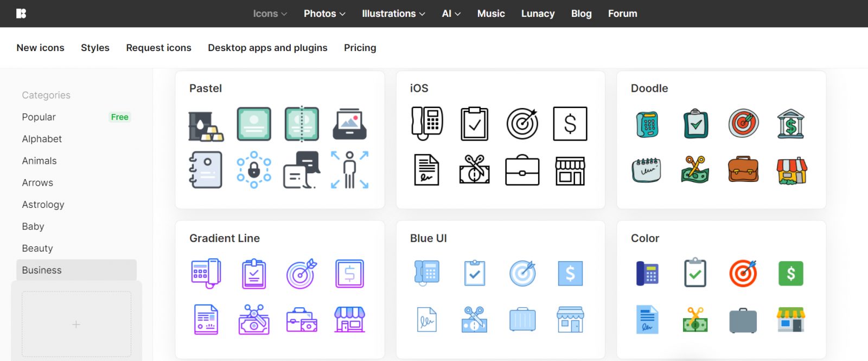Select the Business category
This screenshot has height=361, width=868.
[x=76, y=270]
